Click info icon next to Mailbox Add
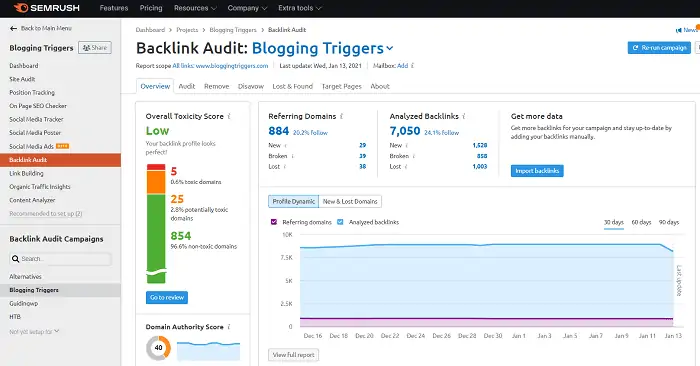 pyautogui.click(x=412, y=66)
